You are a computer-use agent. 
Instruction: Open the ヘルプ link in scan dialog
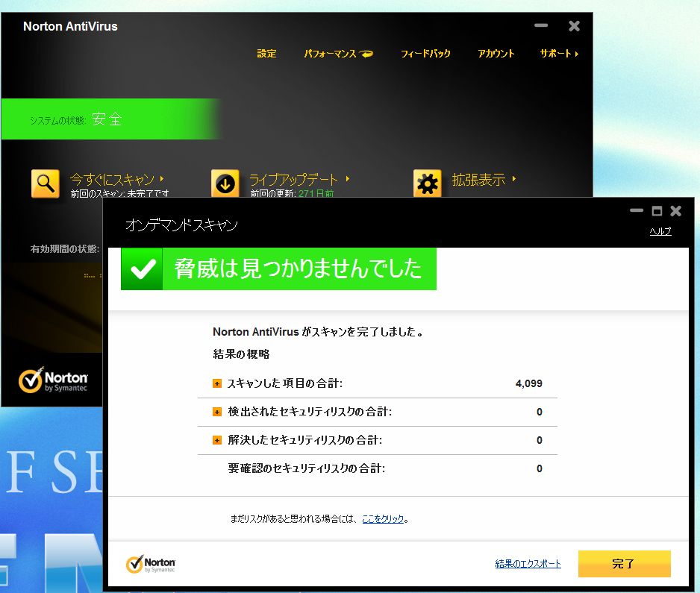coord(660,231)
